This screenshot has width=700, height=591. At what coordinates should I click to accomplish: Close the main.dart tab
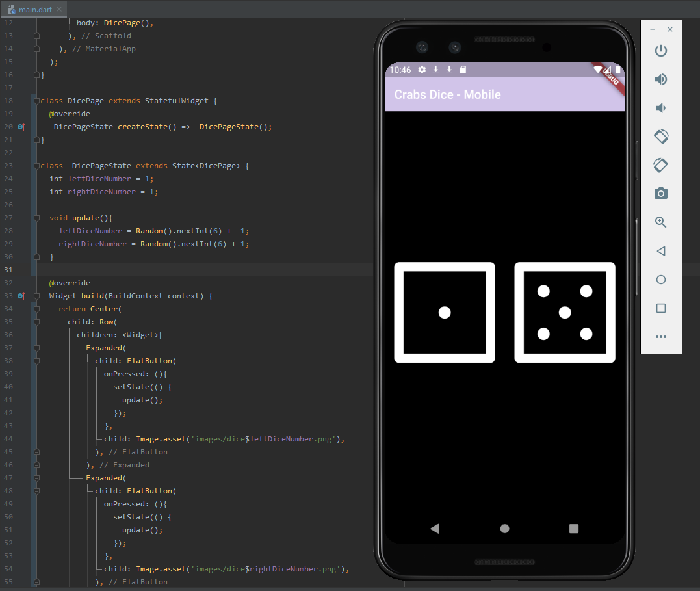click(59, 9)
